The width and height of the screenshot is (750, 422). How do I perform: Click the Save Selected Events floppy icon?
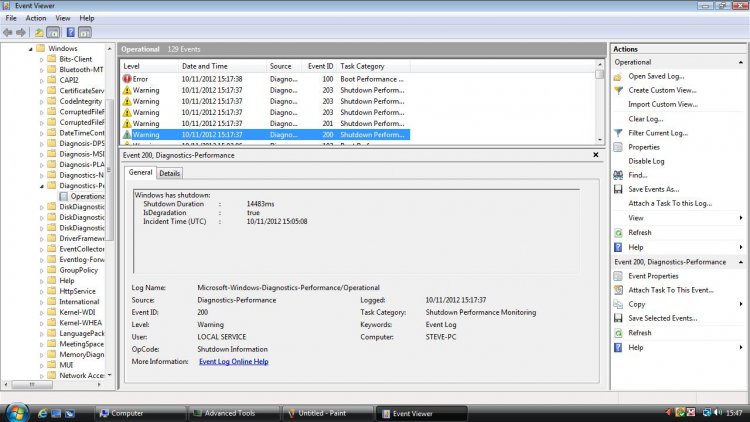pyautogui.click(x=618, y=318)
